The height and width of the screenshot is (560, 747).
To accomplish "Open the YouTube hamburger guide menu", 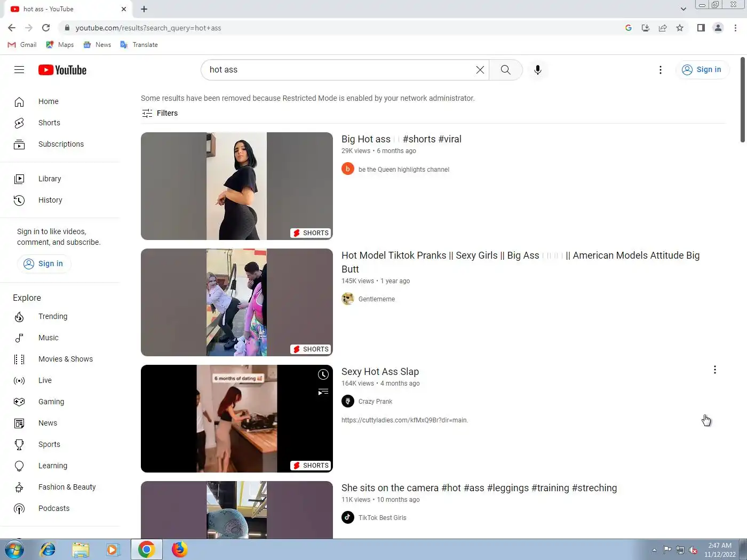I will pos(19,70).
